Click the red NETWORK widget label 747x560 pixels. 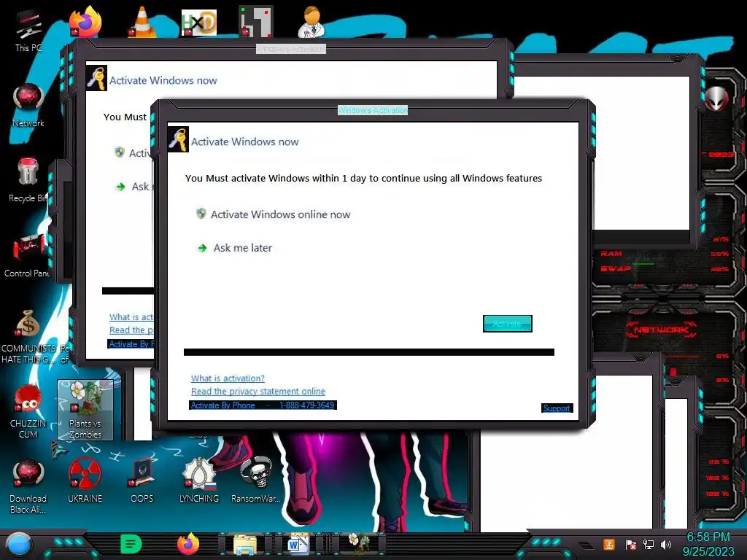[661, 329]
